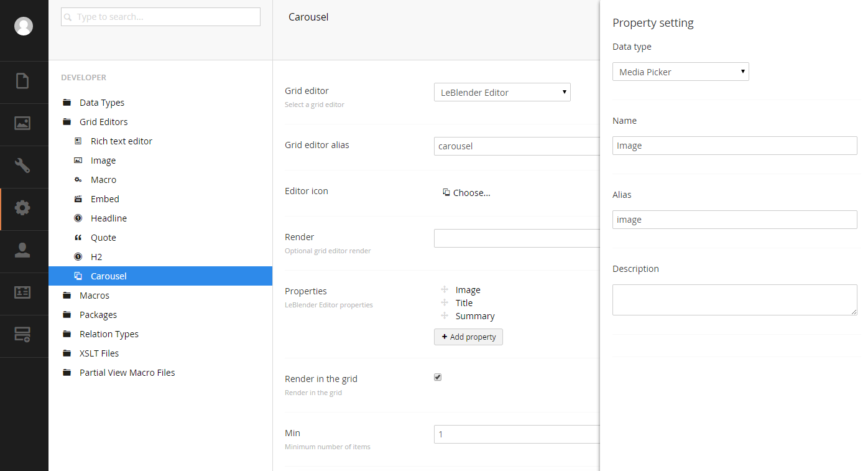
Task: Click the property Alias field
Action: coord(734,220)
